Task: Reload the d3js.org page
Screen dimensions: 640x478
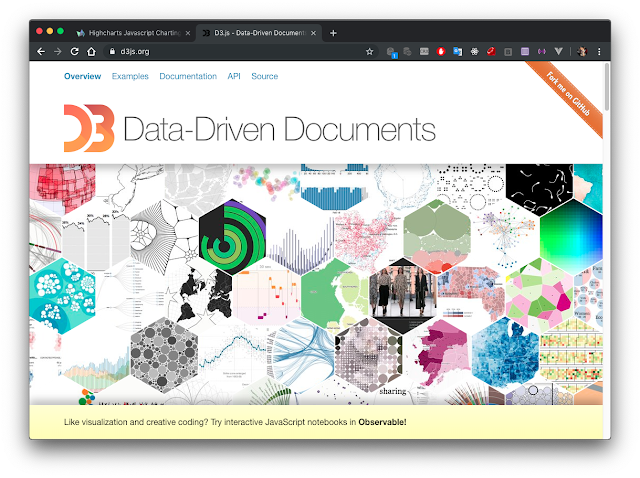Action: pos(74,51)
